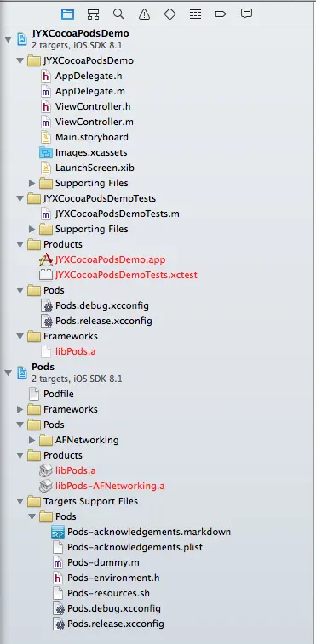Show the Breakpoint navigator icon

coord(221,14)
